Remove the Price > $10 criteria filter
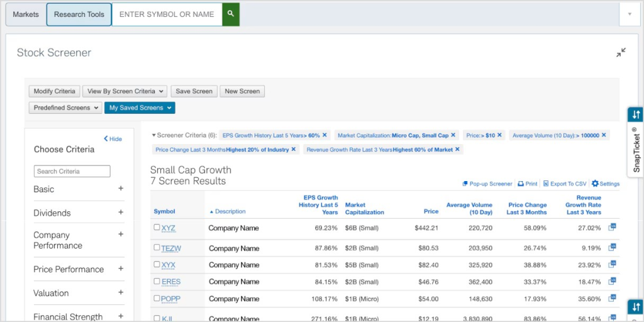The width and height of the screenshot is (644, 322). pyautogui.click(x=499, y=135)
